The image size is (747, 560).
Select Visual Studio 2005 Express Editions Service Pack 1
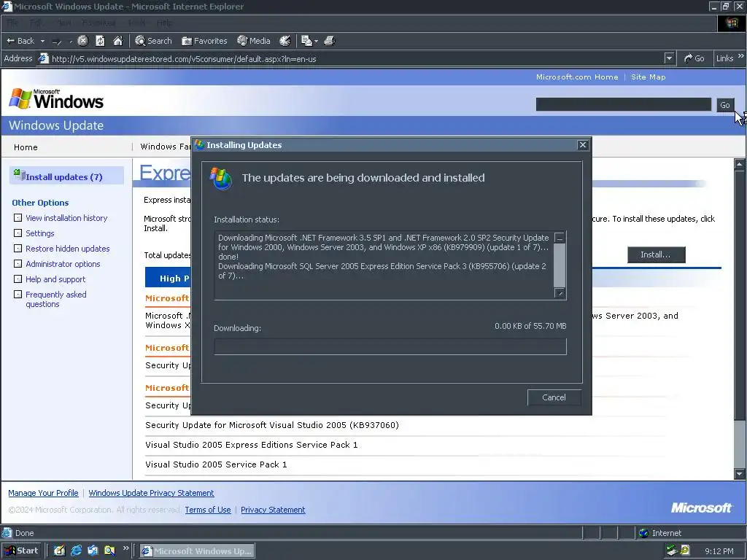click(x=252, y=445)
